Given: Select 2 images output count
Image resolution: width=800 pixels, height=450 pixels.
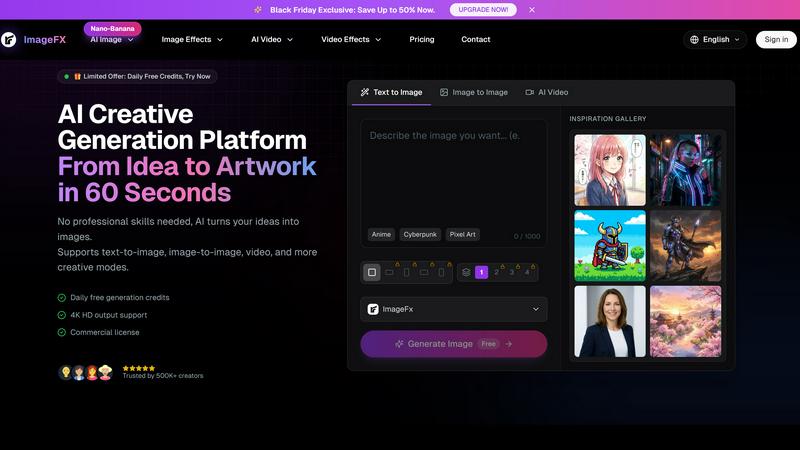Looking at the screenshot, I should (496, 272).
